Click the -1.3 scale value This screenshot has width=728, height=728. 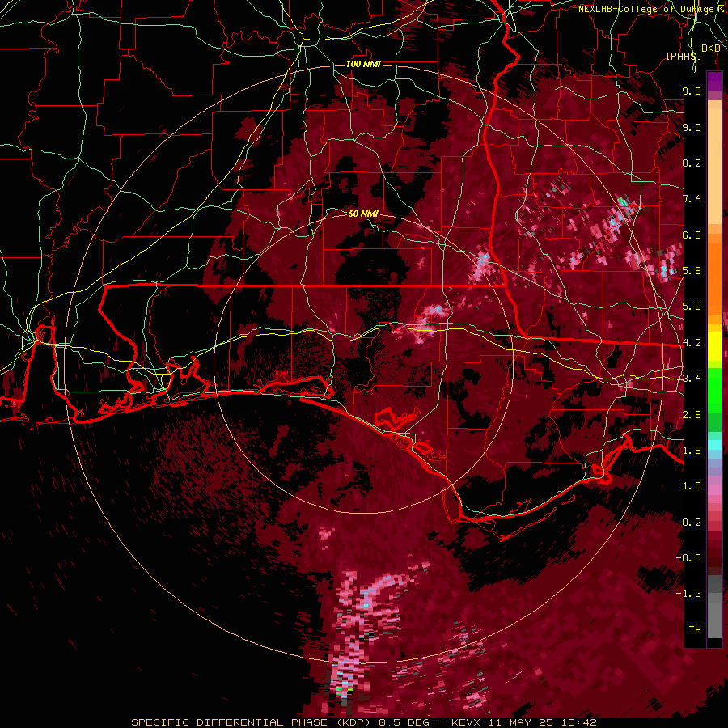[x=689, y=594]
